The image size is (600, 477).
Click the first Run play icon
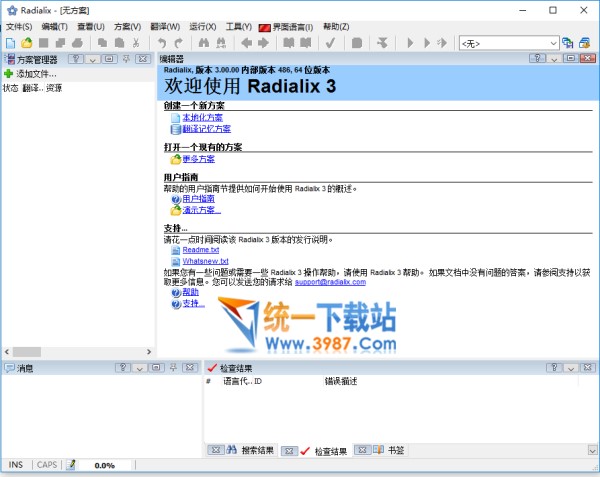pos(410,43)
